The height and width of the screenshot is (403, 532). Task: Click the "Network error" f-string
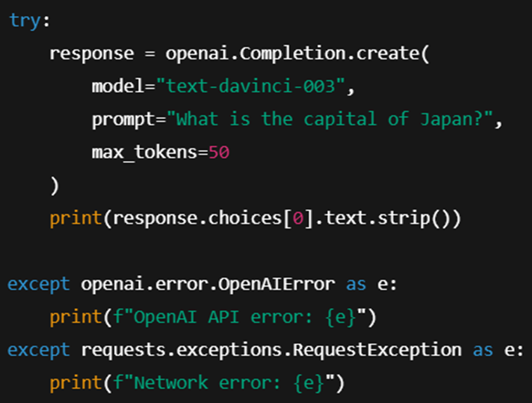click(x=224, y=383)
